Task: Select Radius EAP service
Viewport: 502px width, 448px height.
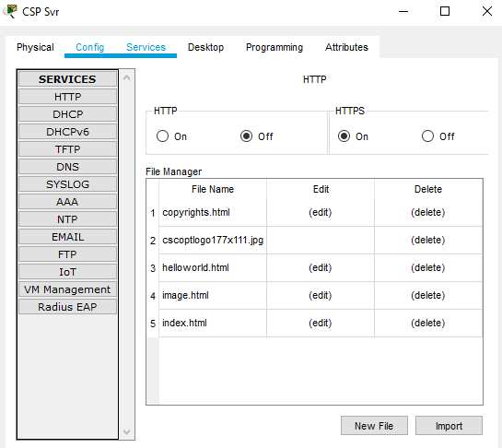Action: pyautogui.click(x=67, y=307)
